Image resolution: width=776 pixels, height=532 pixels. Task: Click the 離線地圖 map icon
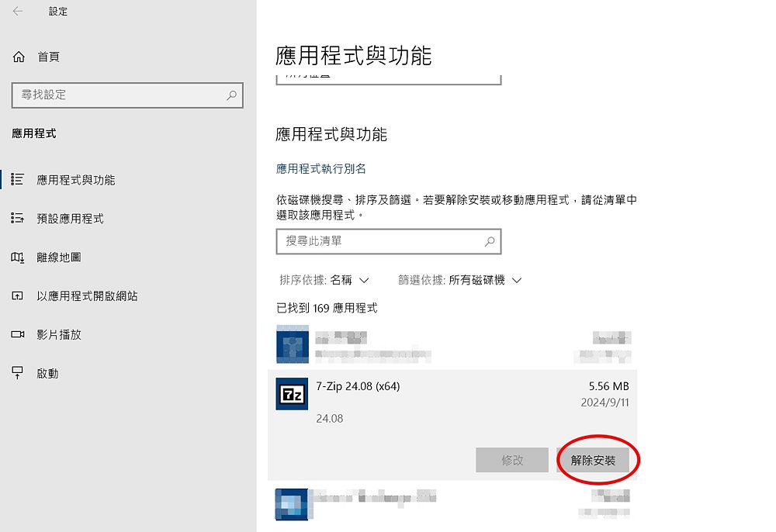click(x=19, y=257)
